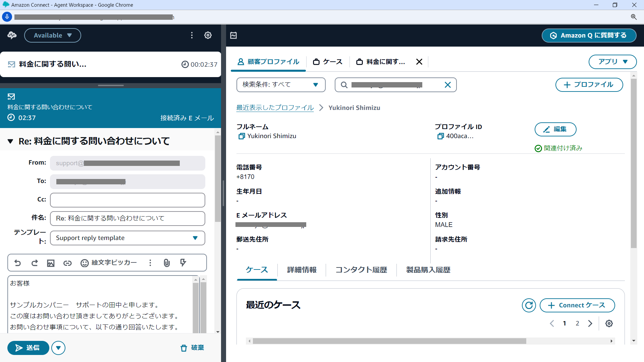The height and width of the screenshot is (362, 644).
Task: Click the paperclip attachment icon
Action: click(x=167, y=263)
